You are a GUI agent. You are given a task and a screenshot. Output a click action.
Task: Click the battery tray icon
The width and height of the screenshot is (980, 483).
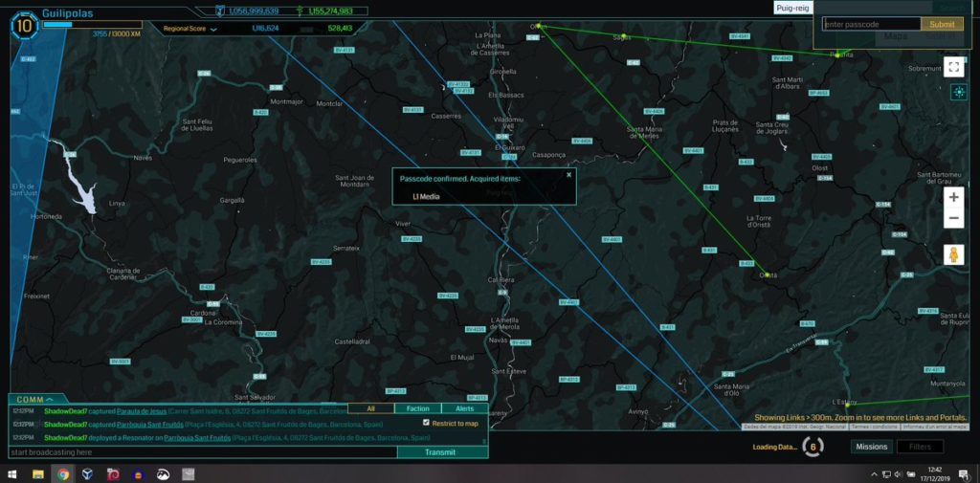[911, 474]
